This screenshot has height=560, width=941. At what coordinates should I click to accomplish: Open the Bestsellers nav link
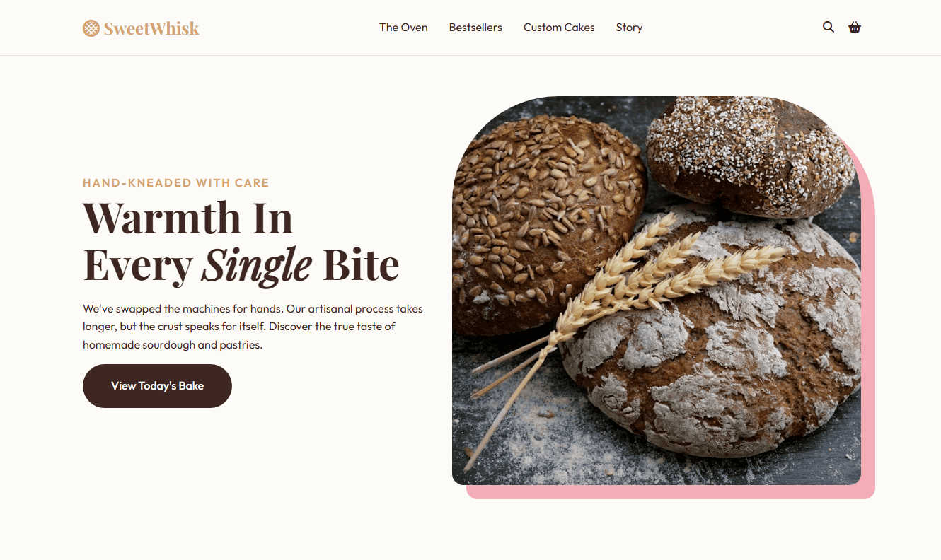pos(475,28)
